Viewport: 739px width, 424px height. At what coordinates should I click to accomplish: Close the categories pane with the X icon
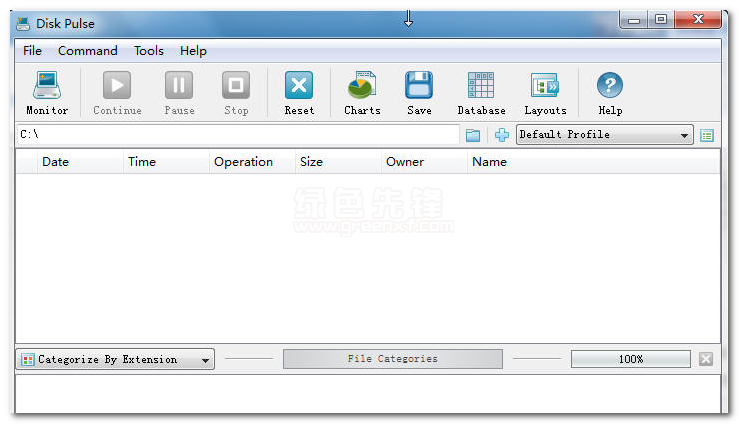[706, 359]
